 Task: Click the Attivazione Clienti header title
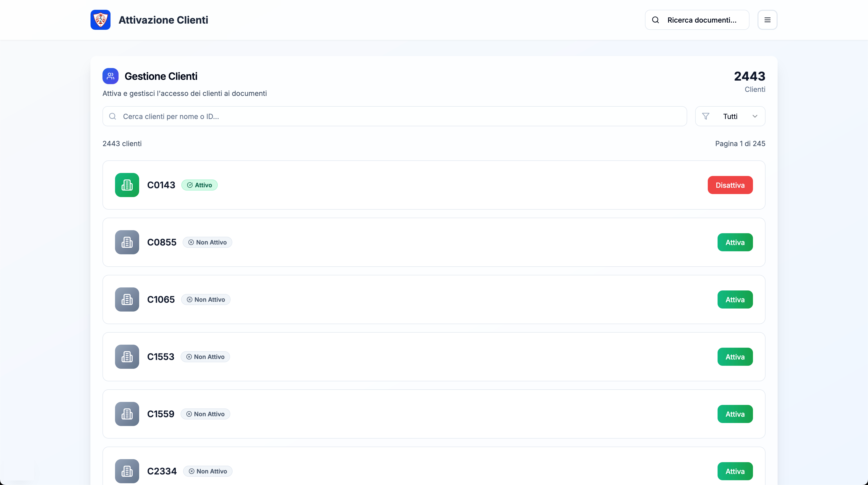(x=163, y=20)
